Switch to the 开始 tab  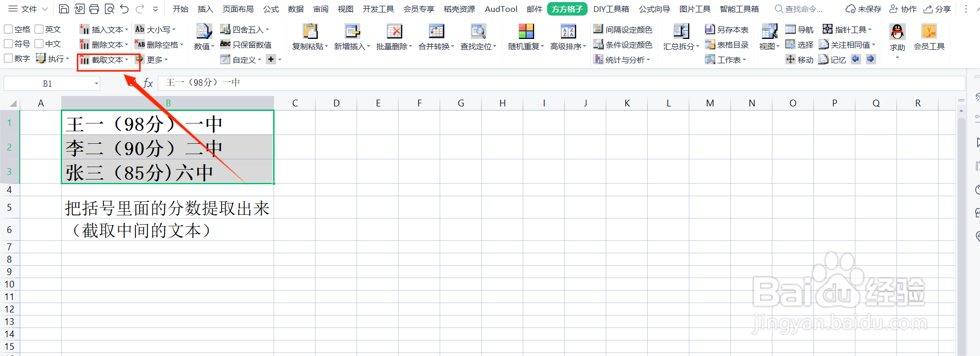pos(181,9)
